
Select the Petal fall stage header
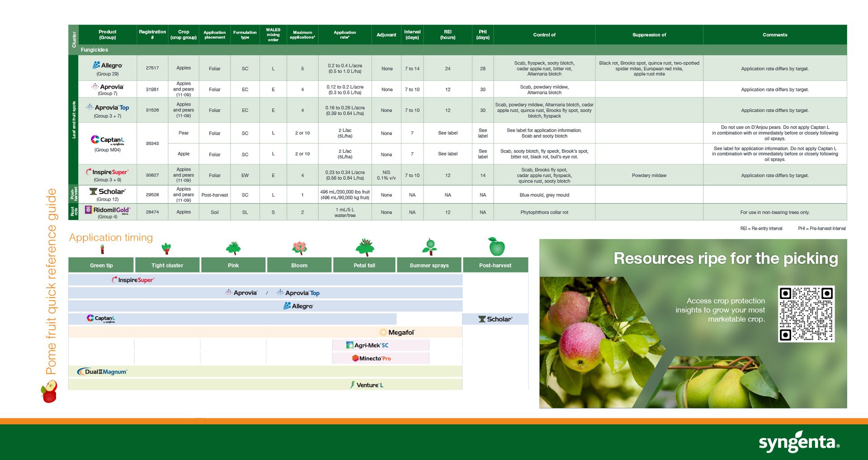(x=365, y=265)
